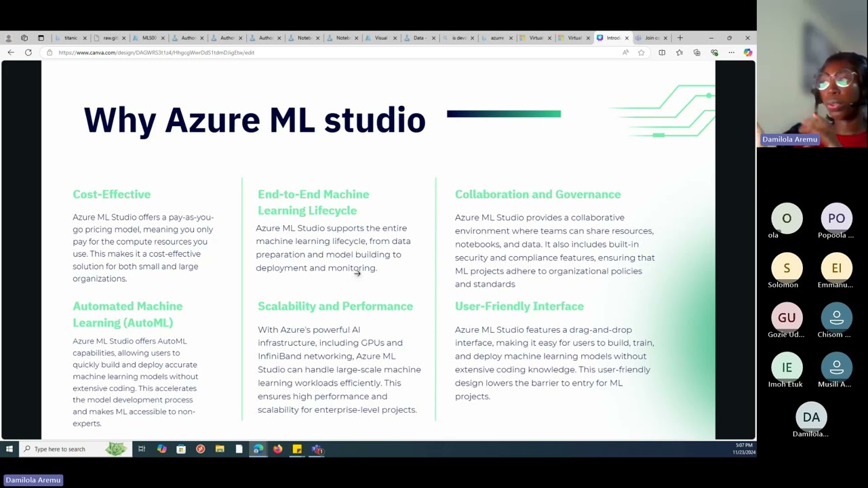Open the Windows Start menu

[9, 449]
